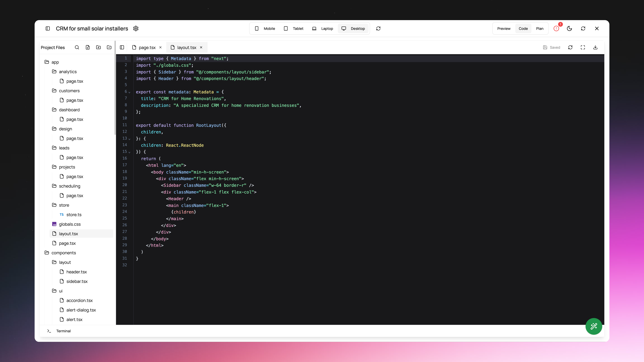The image size is (644, 362).
Task: Open the error notifications alert icon
Action: (556, 28)
